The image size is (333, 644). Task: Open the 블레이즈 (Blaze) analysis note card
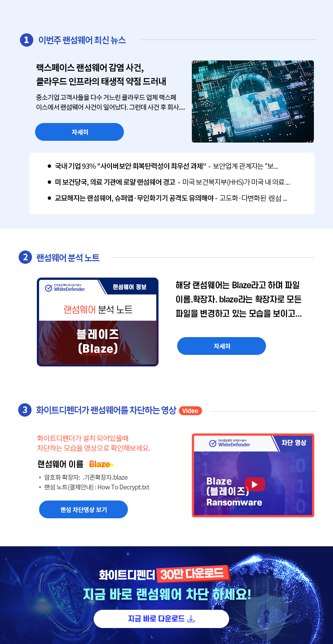point(98,322)
